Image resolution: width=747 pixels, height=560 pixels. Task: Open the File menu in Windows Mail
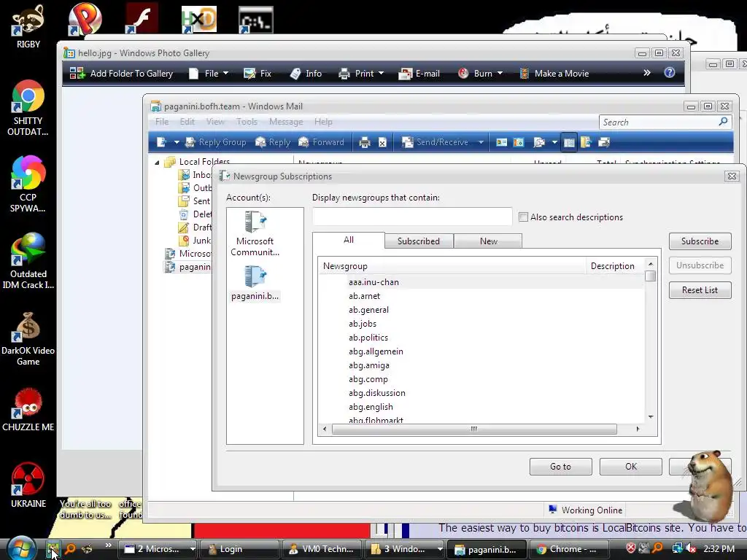pos(162,122)
